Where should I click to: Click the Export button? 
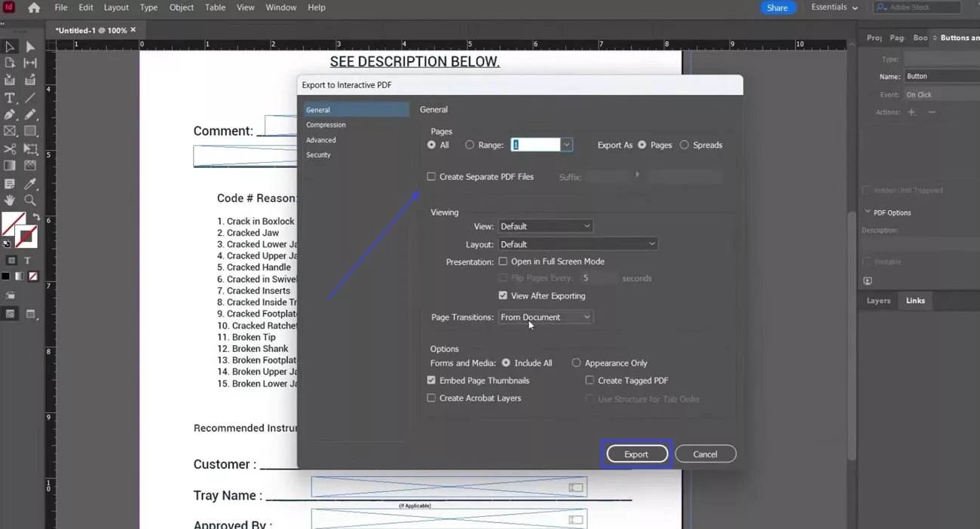[637, 453]
